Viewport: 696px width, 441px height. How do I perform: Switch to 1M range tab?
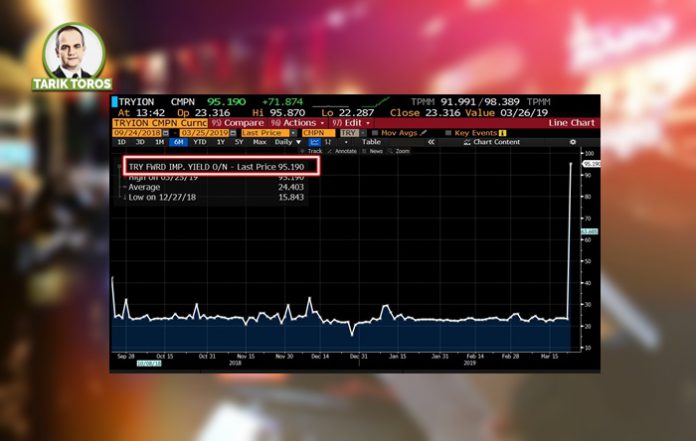pyautogui.click(x=159, y=142)
